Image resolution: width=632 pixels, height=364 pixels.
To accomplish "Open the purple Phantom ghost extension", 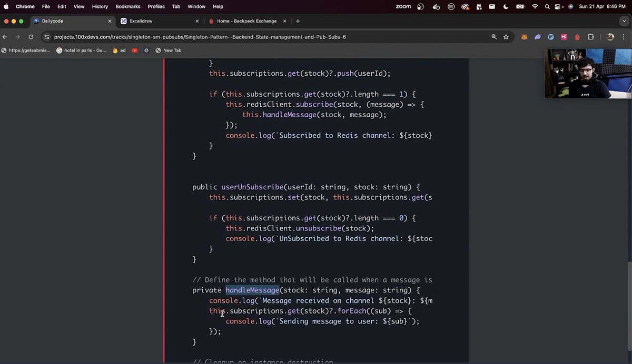I will (537, 37).
